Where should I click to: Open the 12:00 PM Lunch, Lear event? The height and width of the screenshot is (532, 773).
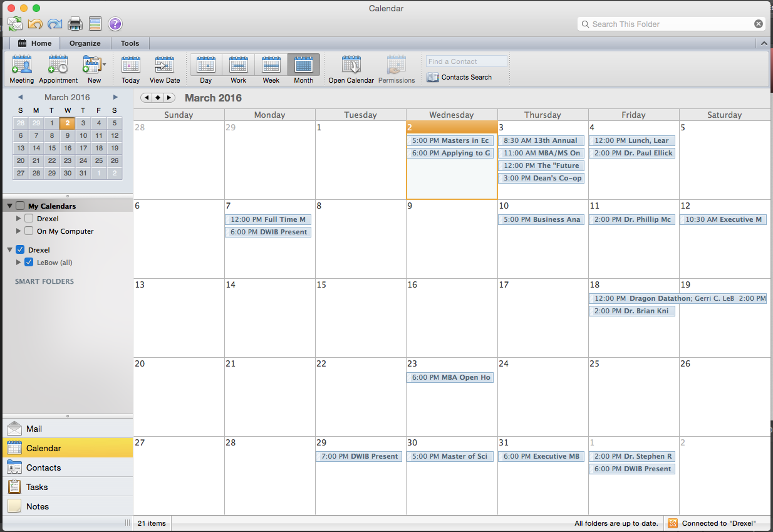[x=632, y=140]
